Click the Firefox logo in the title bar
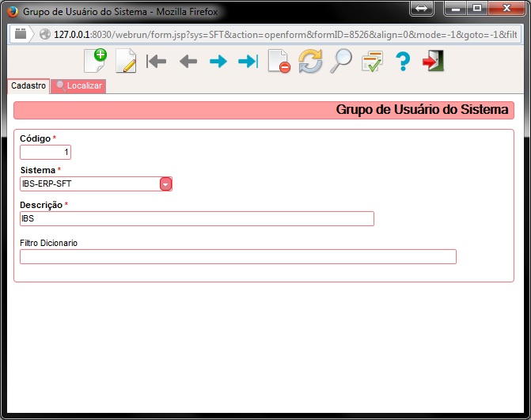The height and width of the screenshot is (420, 531). pyautogui.click(x=13, y=12)
